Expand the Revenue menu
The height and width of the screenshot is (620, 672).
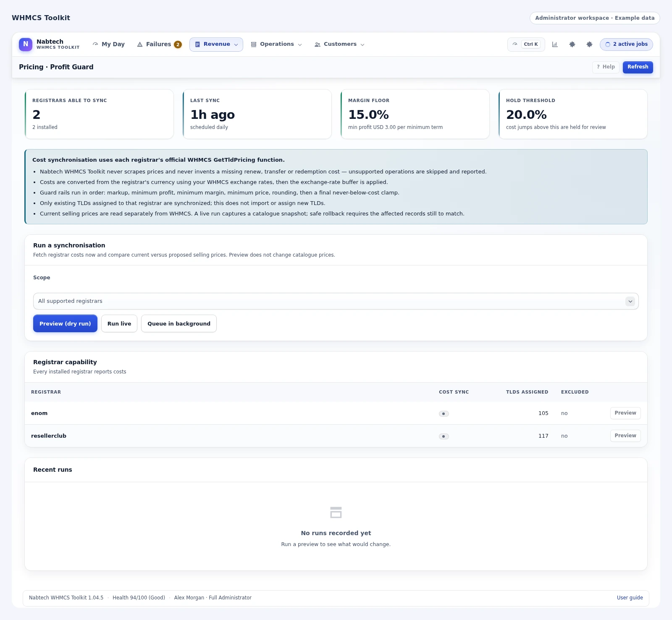[216, 44]
